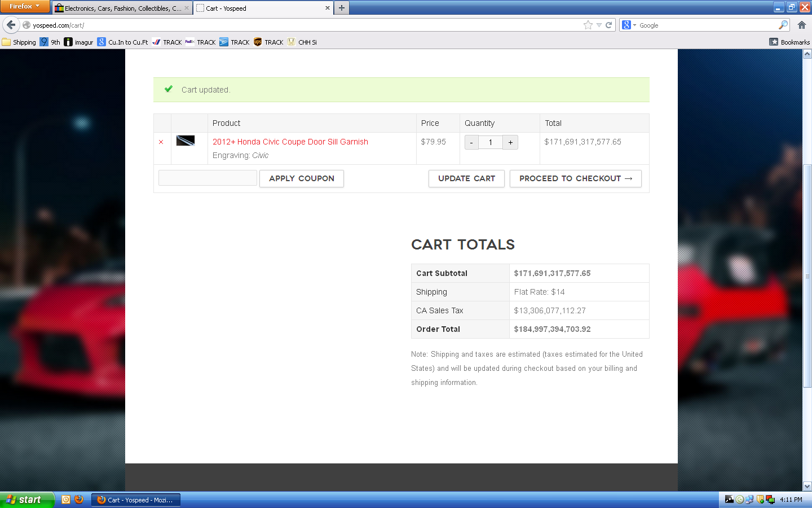Open a new browser tab

(342, 8)
